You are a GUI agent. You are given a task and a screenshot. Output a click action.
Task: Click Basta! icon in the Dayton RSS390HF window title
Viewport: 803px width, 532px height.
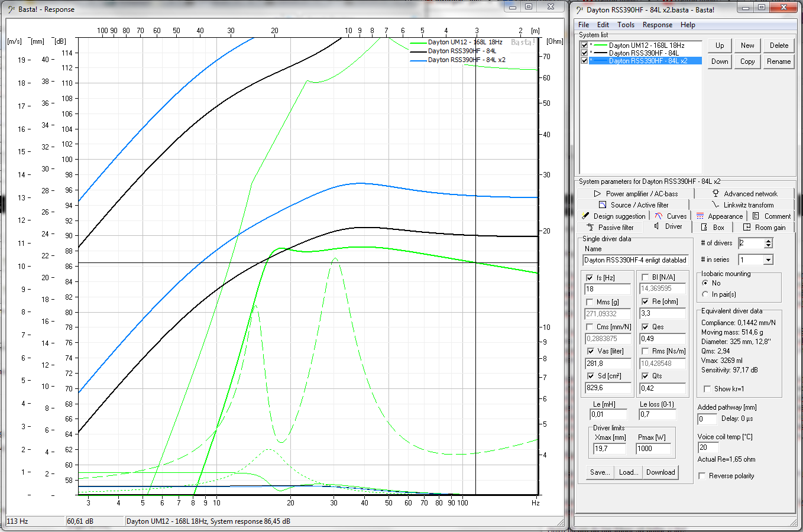[581, 9]
